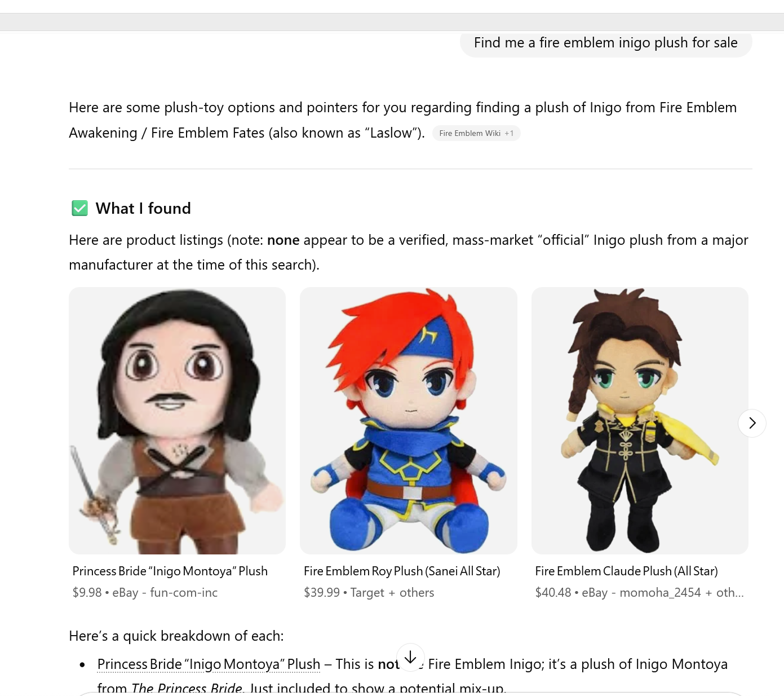Click the What I found heading
This screenshot has height=696, width=784.
pyautogui.click(x=143, y=208)
